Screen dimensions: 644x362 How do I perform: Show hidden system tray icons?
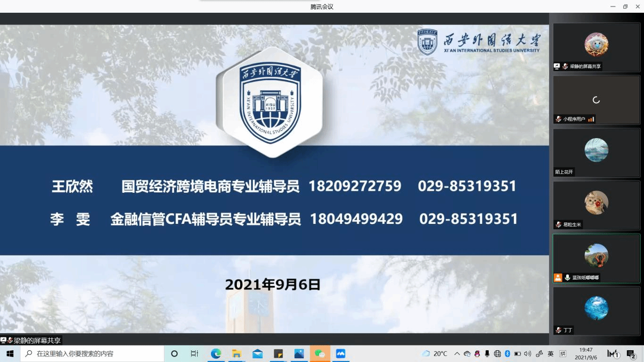(457, 354)
